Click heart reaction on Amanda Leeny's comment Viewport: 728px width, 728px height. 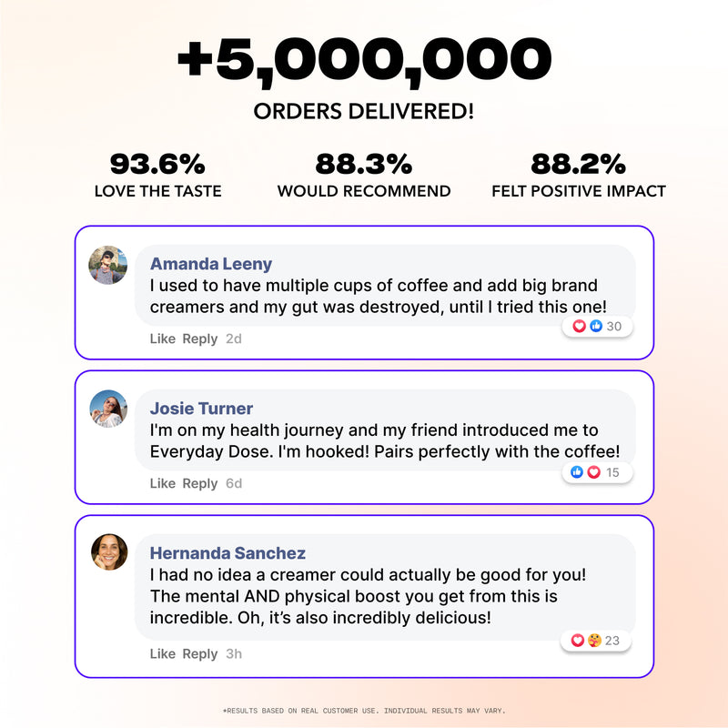click(x=580, y=327)
